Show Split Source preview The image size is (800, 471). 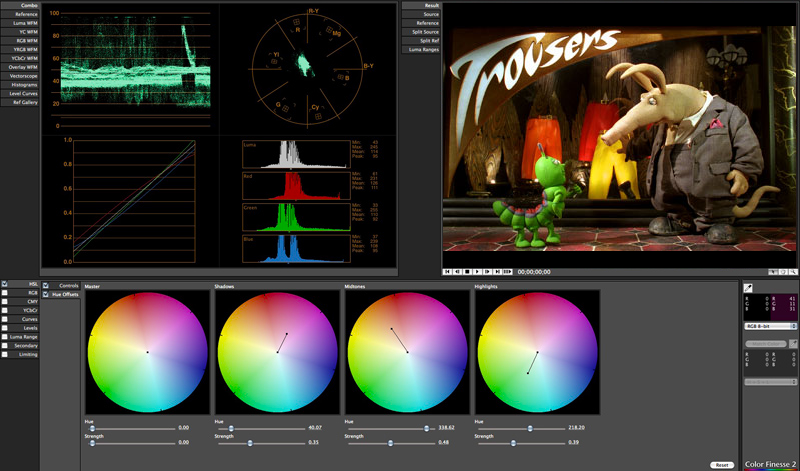tap(421, 32)
